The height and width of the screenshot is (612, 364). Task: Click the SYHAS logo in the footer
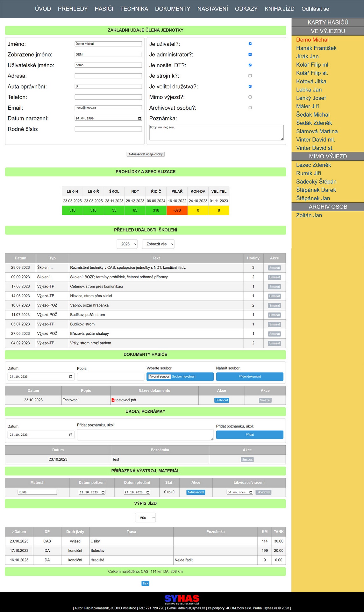pos(182,599)
